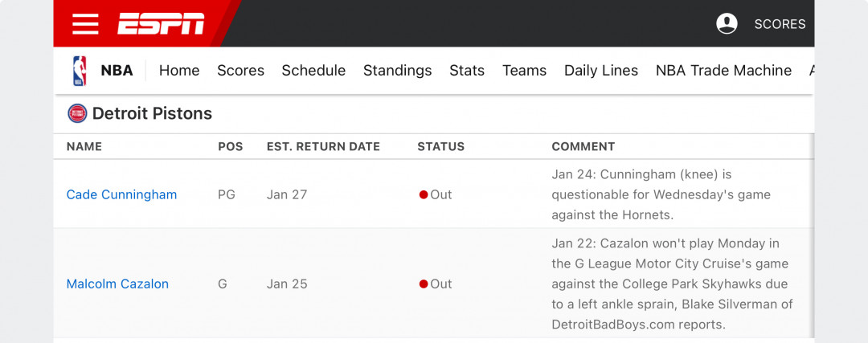This screenshot has width=868, height=343.
Task: Go to the NBA Home tab
Action: tap(179, 71)
